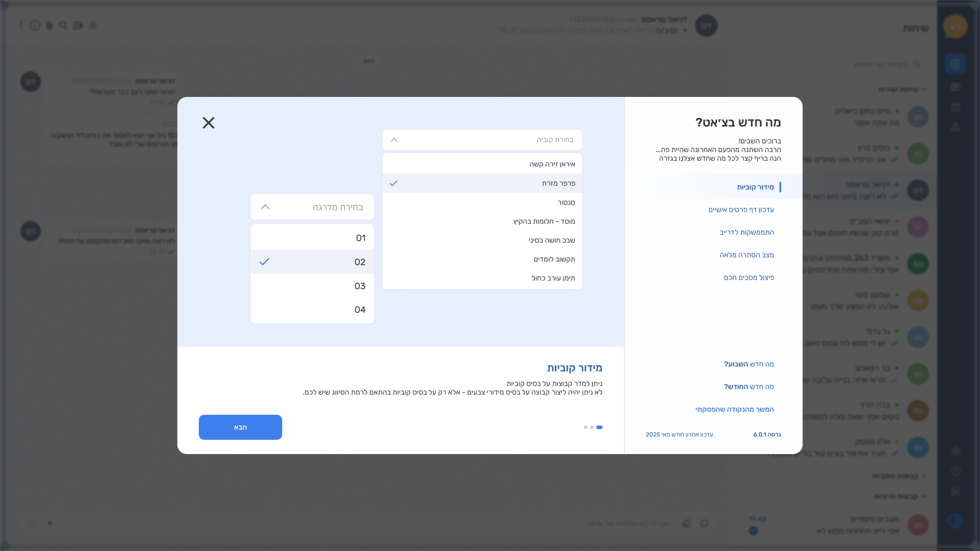Click 'המשך מהנקודה שהפסקתי' link
Viewport: 980px width, 551px height.
coord(734,409)
